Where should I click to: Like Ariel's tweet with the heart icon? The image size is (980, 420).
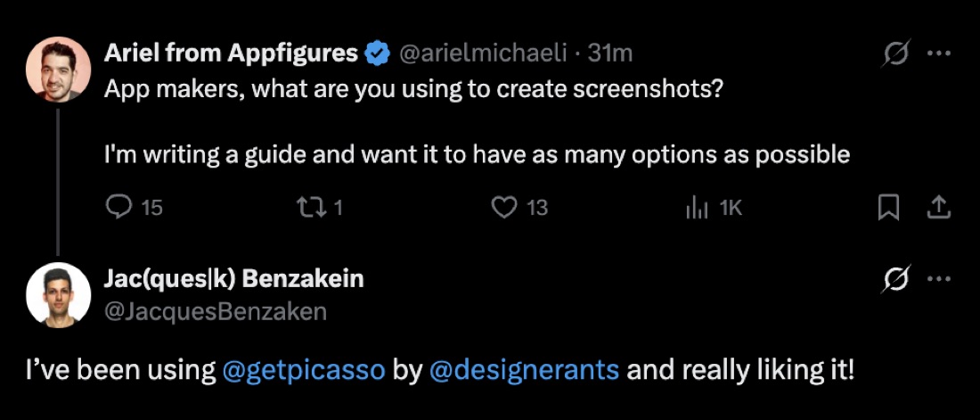503,208
